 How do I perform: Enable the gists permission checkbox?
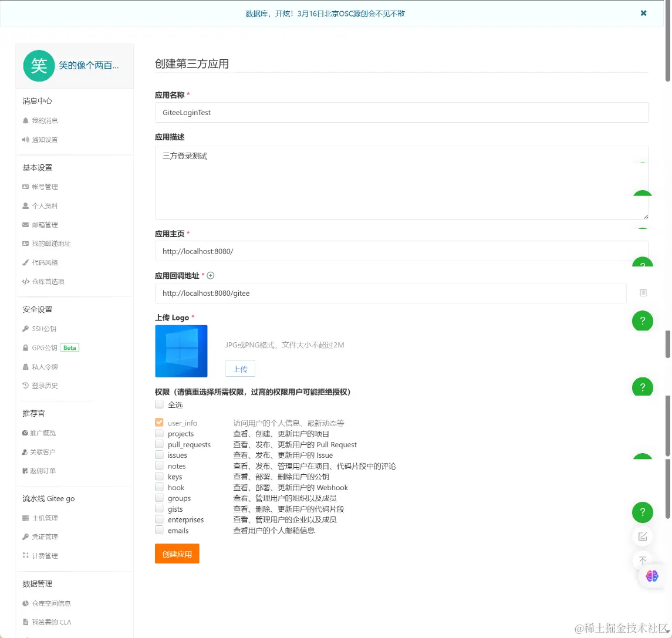pyautogui.click(x=160, y=508)
